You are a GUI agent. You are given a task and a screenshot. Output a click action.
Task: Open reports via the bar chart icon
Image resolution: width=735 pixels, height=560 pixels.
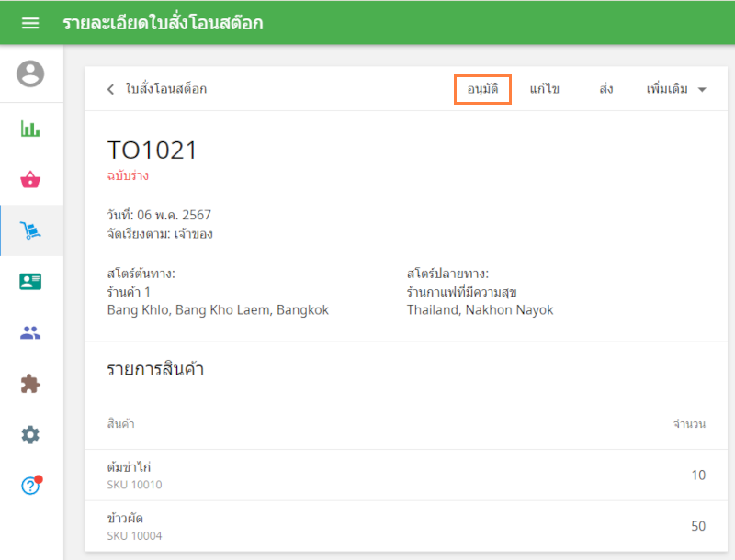(30, 129)
